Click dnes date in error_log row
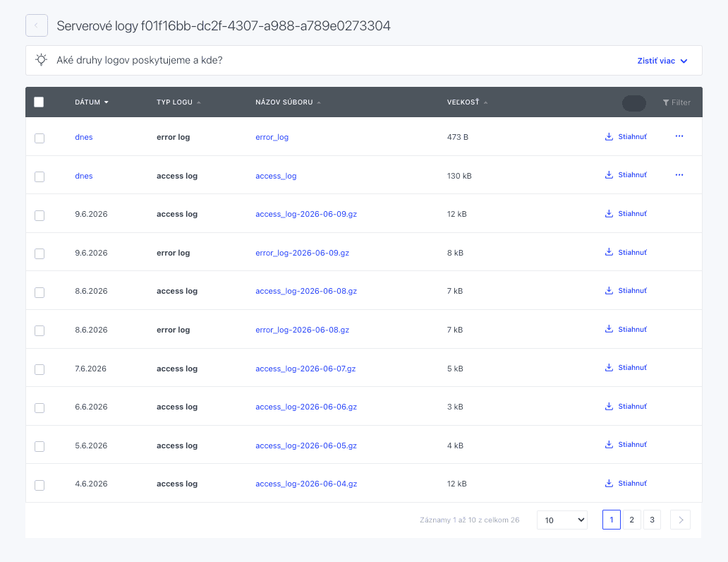The image size is (728, 562). tap(83, 137)
